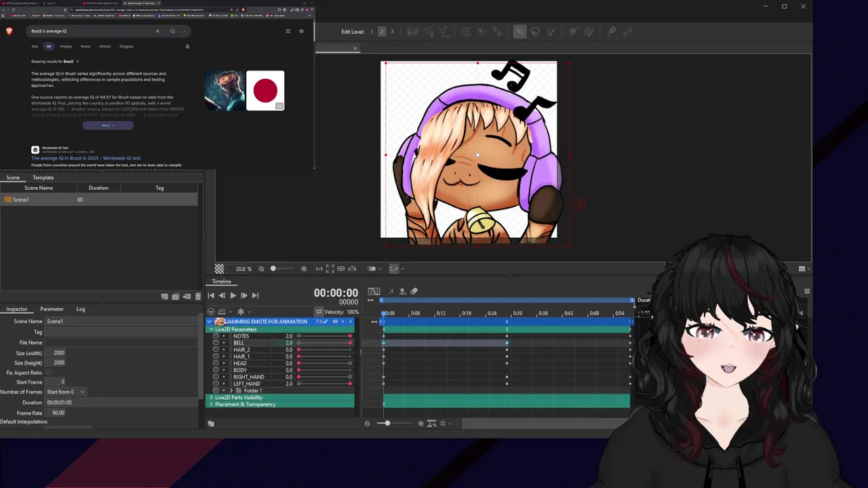Zoom out the timeline
This screenshot has height=488, width=868.
(x=367, y=424)
